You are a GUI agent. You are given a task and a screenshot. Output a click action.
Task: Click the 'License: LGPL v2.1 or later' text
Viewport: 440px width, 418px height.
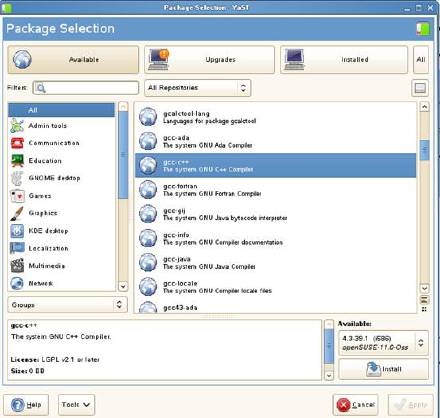pos(55,360)
